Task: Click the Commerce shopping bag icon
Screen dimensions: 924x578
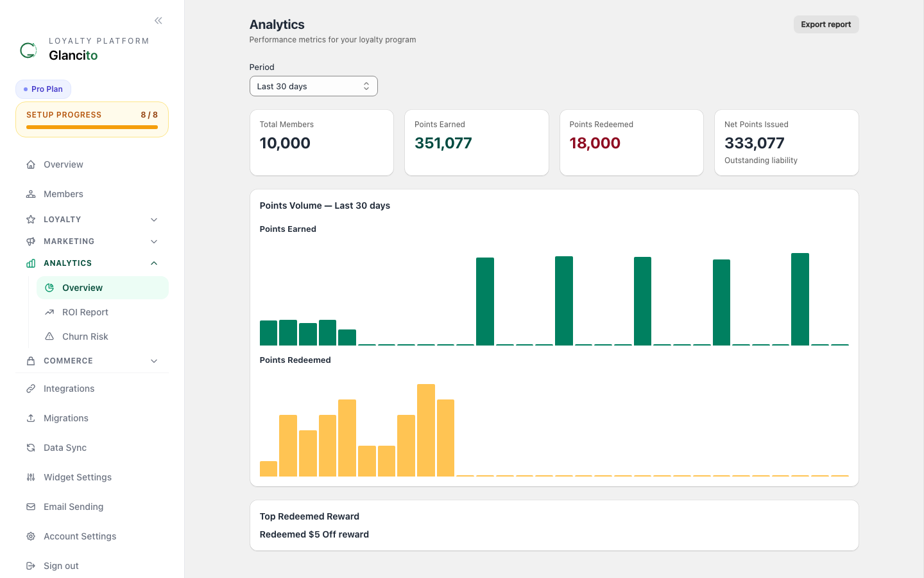Action: click(31, 361)
